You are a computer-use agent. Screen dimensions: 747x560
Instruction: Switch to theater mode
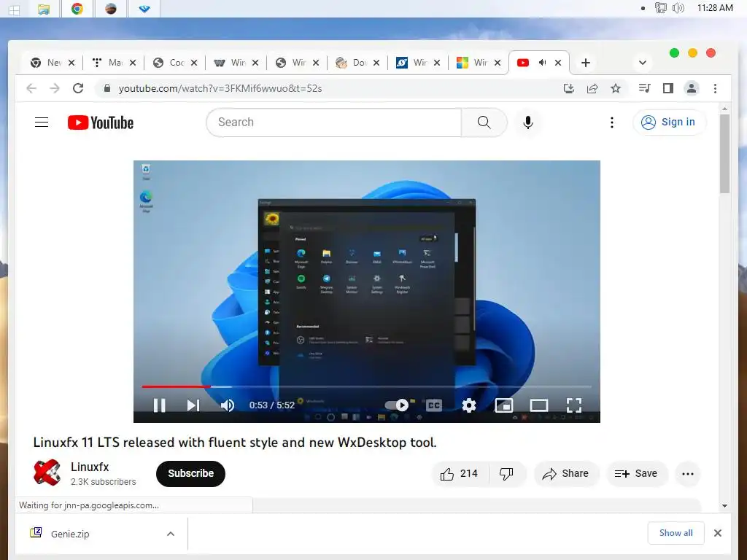pos(539,405)
